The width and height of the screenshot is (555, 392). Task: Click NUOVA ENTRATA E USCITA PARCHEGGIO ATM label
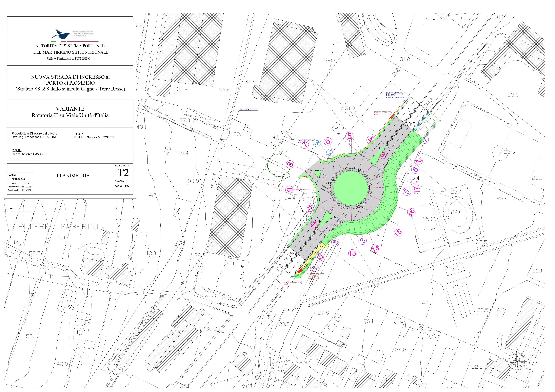[x=395, y=95]
